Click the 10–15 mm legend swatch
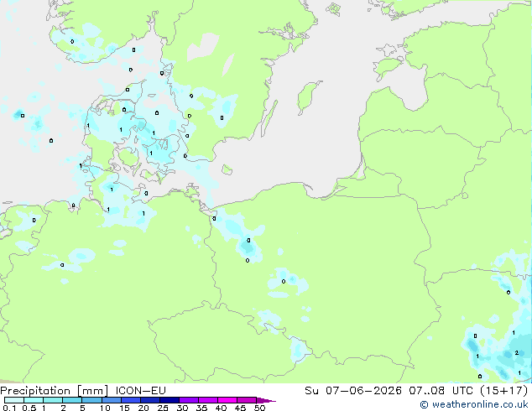532x411 pixels. click(x=111, y=400)
